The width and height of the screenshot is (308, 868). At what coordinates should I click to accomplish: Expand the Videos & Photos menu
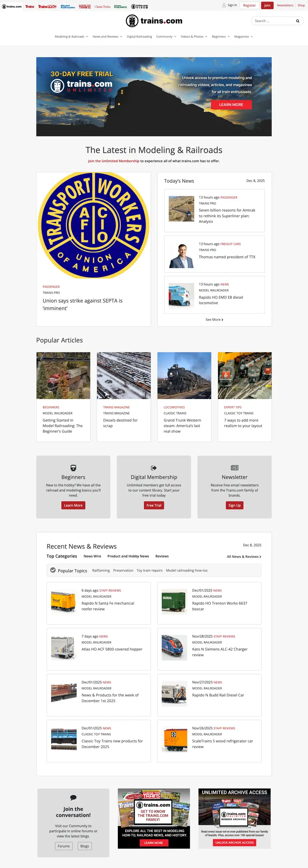(194, 37)
